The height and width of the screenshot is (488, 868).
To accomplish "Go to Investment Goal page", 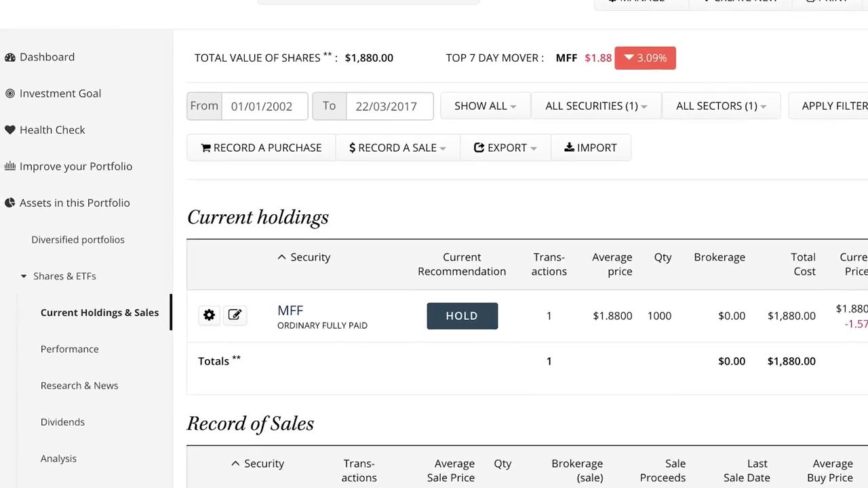I will coord(60,94).
